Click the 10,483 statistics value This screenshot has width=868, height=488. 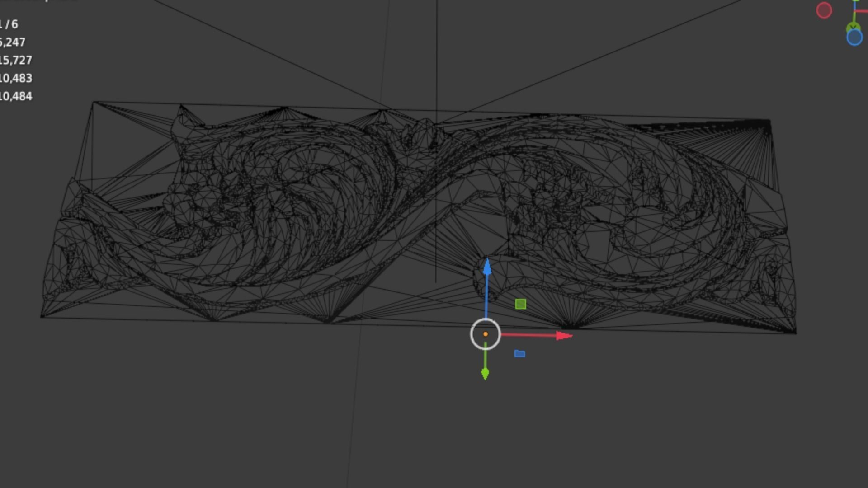pyautogui.click(x=16, y=78)
